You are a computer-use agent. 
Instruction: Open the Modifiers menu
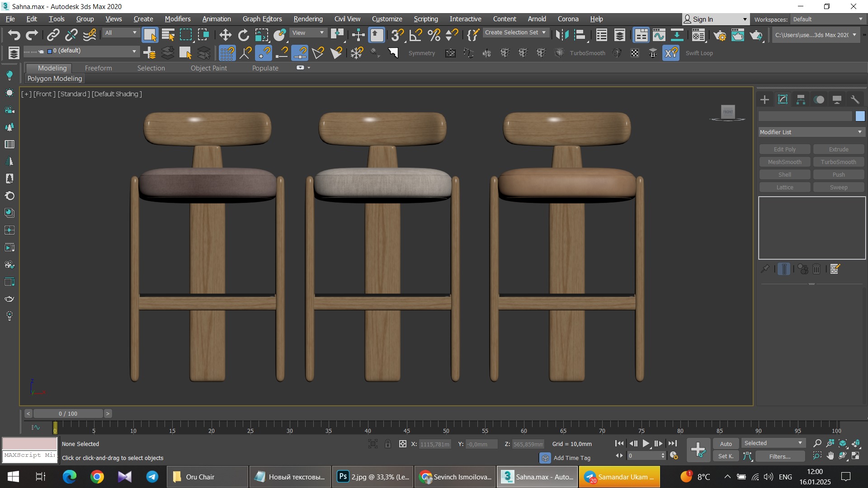pos(178,19)
